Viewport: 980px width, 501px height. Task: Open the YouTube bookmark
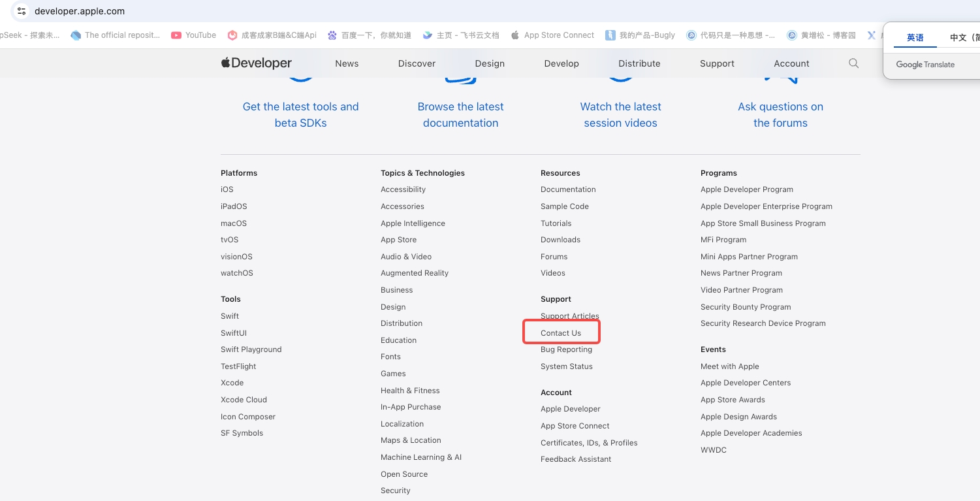tap(193, 35)
